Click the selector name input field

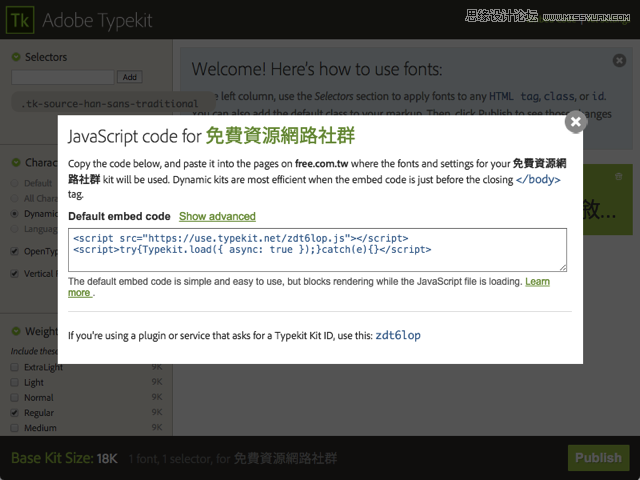[x=62, y=77]
